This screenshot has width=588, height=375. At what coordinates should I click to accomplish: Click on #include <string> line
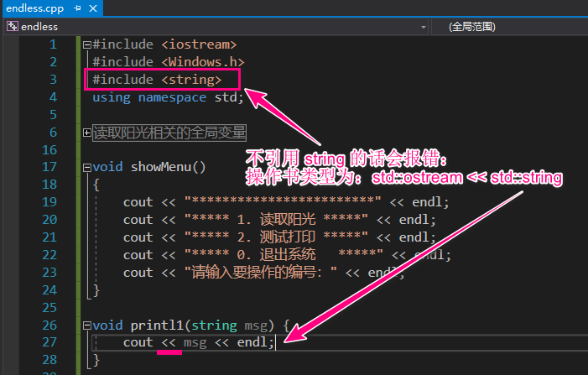[157, 80]
